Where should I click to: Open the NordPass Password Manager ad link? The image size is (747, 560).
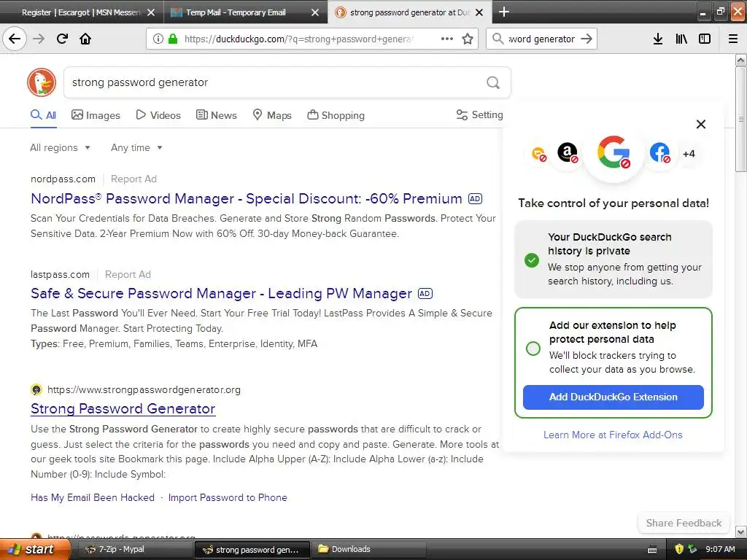tap(247, 198)
